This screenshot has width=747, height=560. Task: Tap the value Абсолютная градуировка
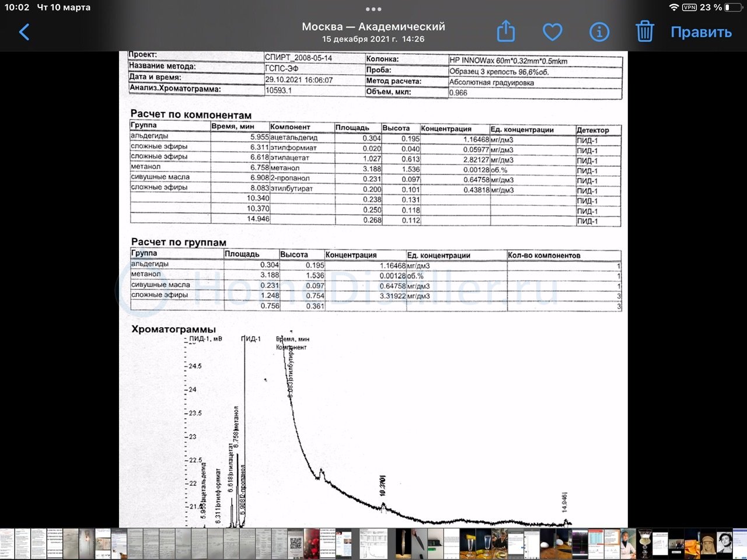pyautogui.click(x=491, y=82)
